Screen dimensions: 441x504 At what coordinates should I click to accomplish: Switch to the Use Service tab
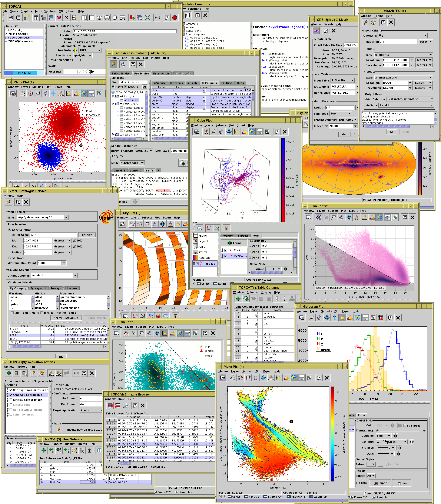[141, 73]
